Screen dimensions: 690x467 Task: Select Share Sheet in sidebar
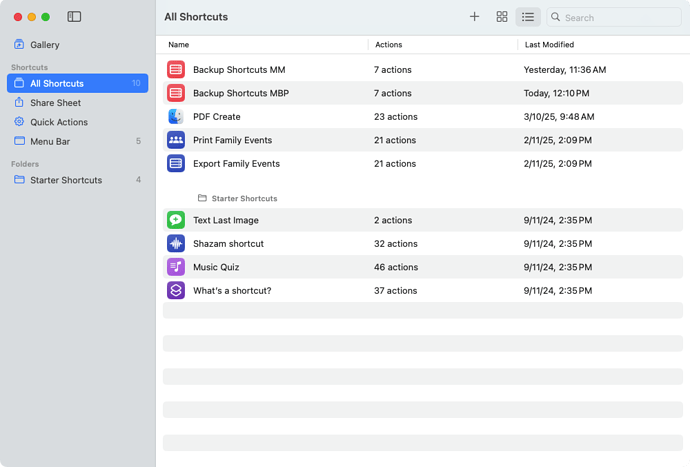55,103
